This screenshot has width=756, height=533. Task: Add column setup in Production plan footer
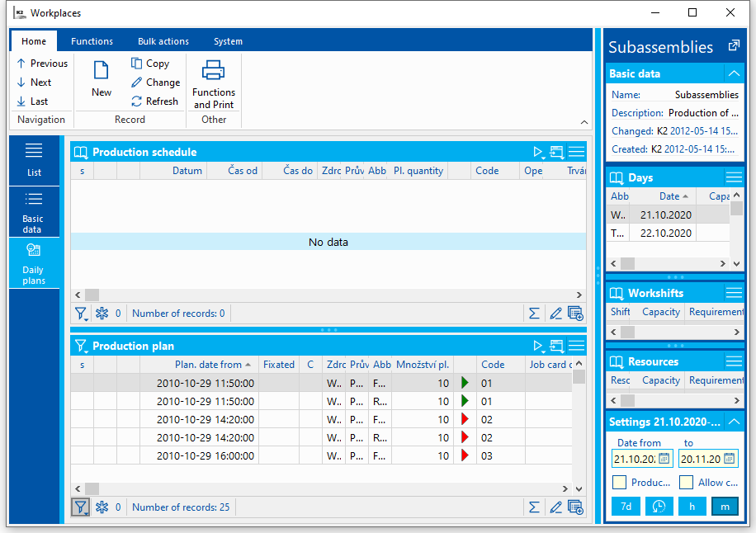576,507
